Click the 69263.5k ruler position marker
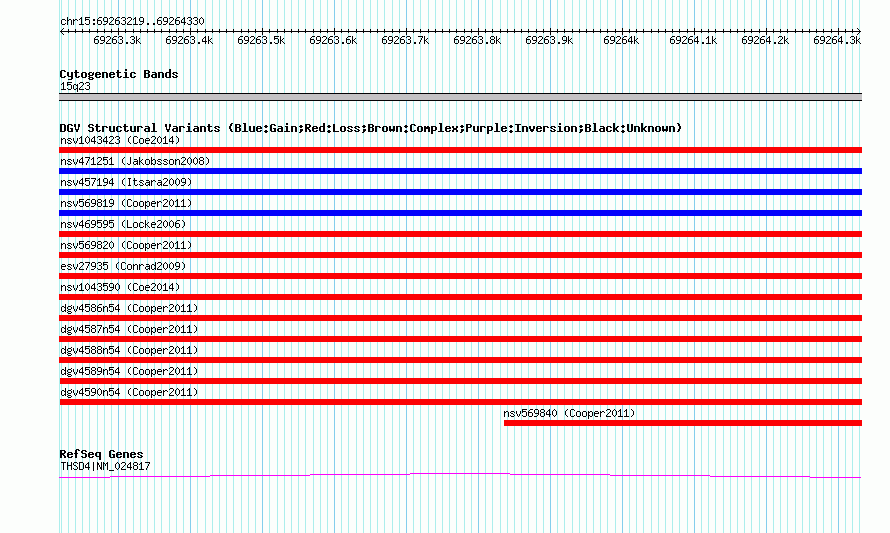The image size is (890, 533). pyautogui.click(x=261, y=40)
